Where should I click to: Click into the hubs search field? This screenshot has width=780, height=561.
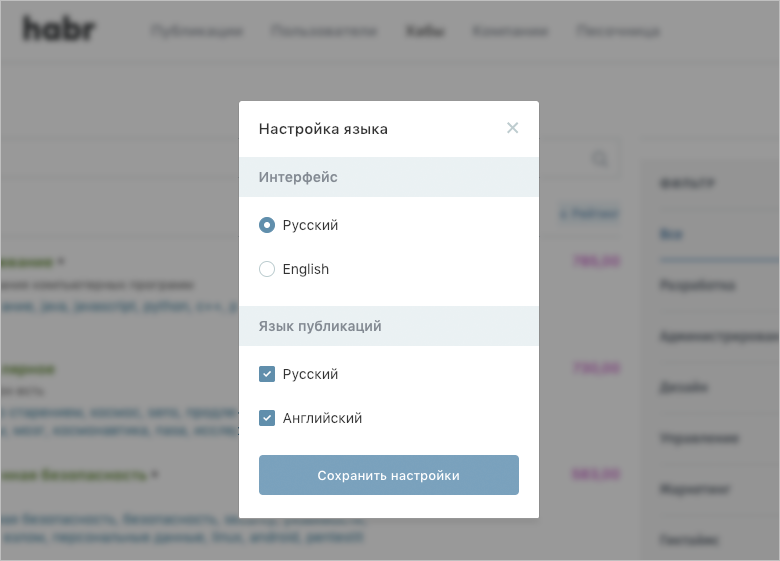click(x=300, y=159)
